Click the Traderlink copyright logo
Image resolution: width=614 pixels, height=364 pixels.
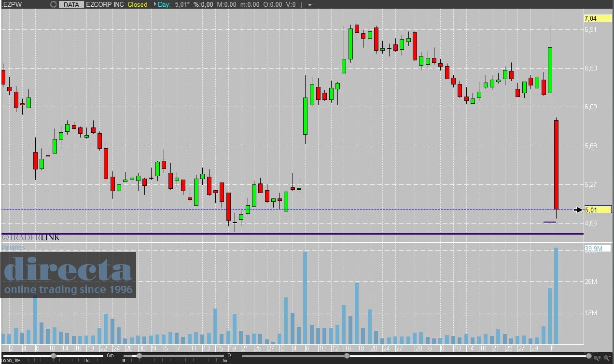click(x=31, y=238)
